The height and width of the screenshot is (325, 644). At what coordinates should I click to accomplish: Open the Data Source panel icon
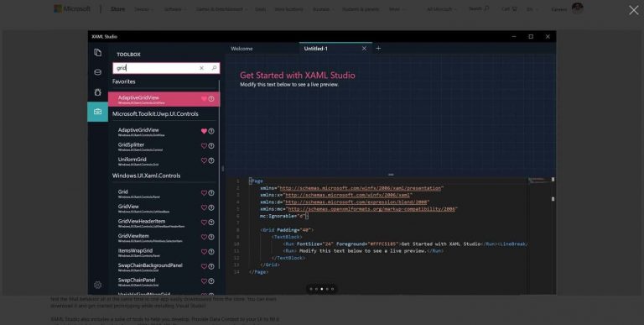coord(97,72)
